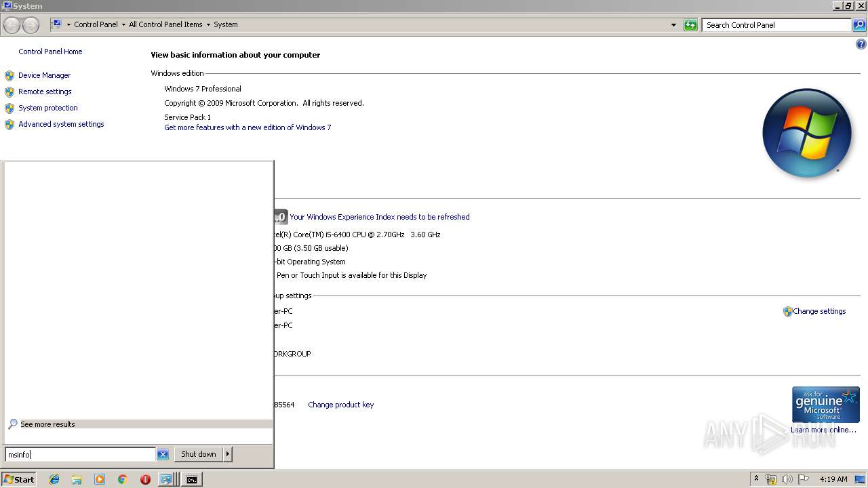Open the clock showing 4:19 AM
Viewport: 868px width, 488px height.
coord(833,479)
